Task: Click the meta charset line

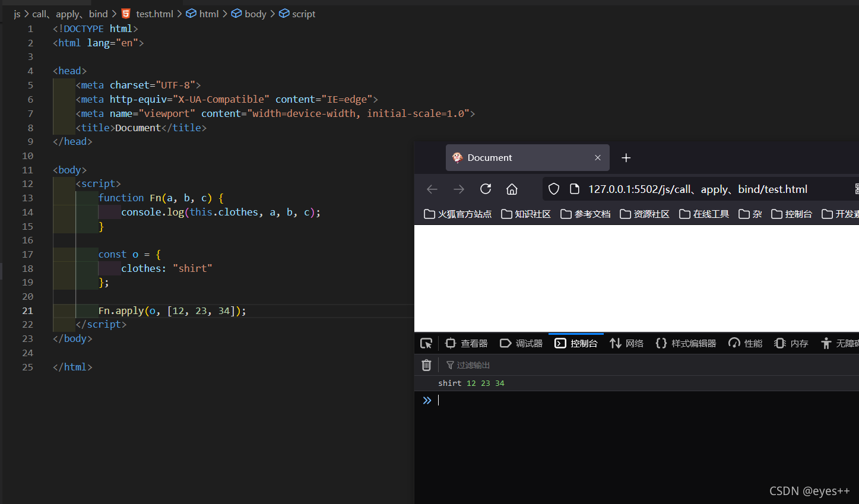Action: (x=138, y=85)
